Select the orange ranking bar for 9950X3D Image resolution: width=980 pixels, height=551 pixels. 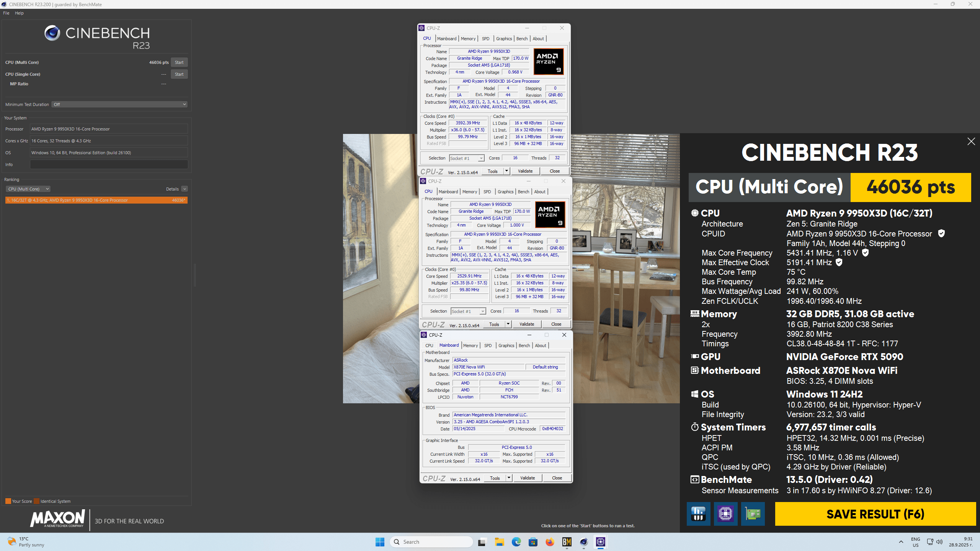(96, 200)
